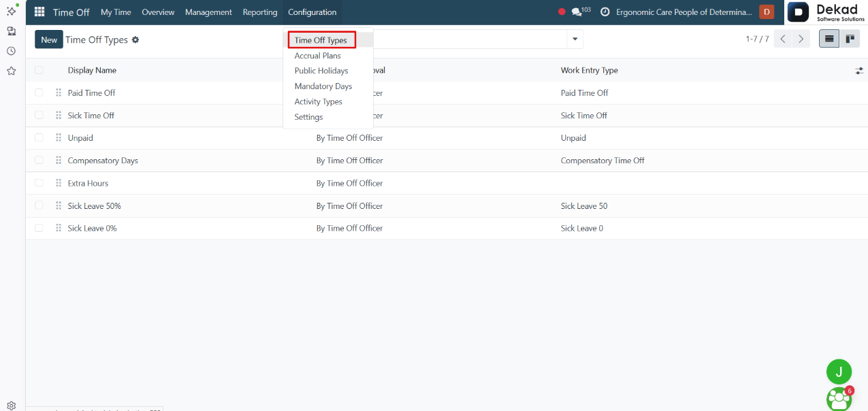Click the second left sidebar icon
868x411 pixels.
pyautogui.click(x=12, y=31)
